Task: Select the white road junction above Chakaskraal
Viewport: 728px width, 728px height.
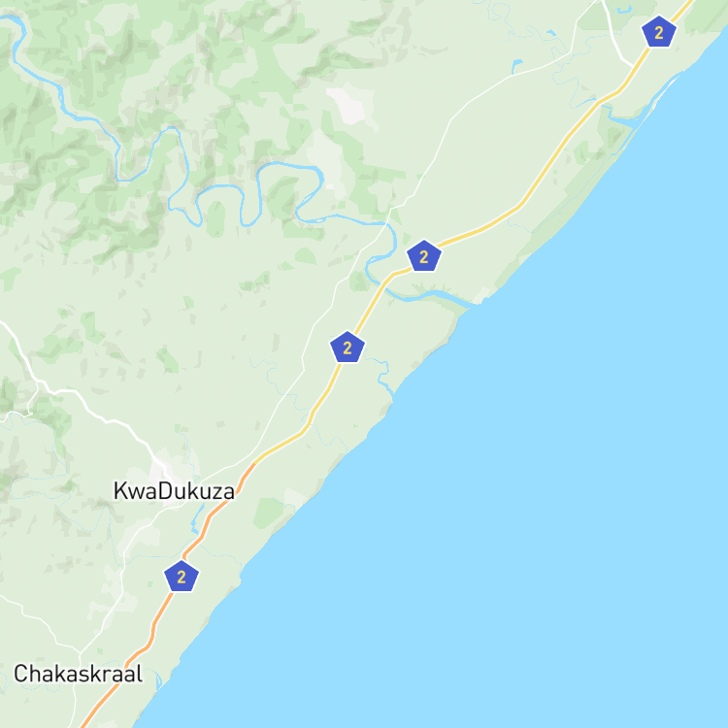Action: (80, 653)
